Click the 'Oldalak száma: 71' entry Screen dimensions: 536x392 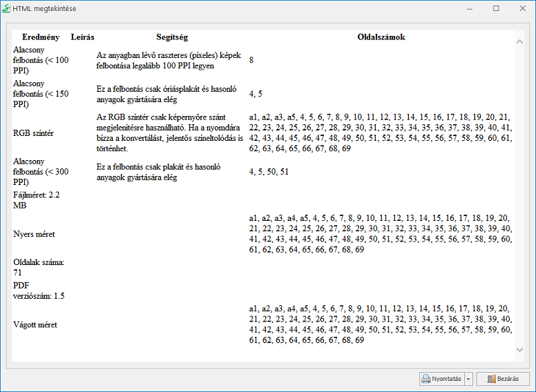coord(39,267)
